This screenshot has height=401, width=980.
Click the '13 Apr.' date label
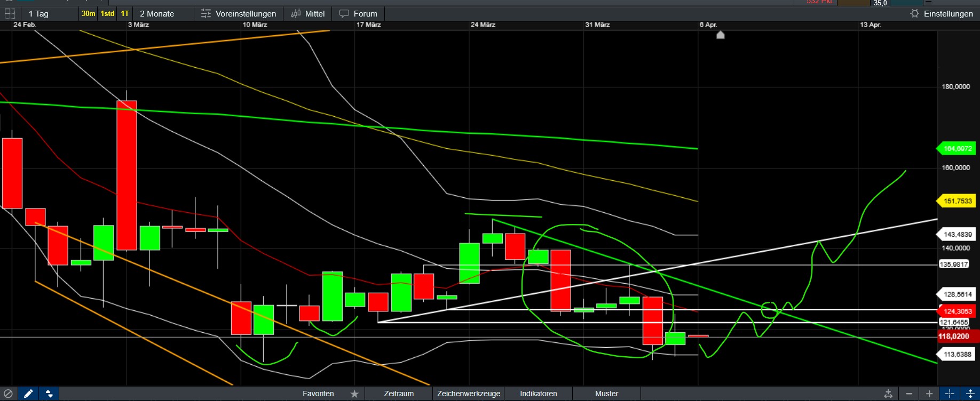coord(871,25)
